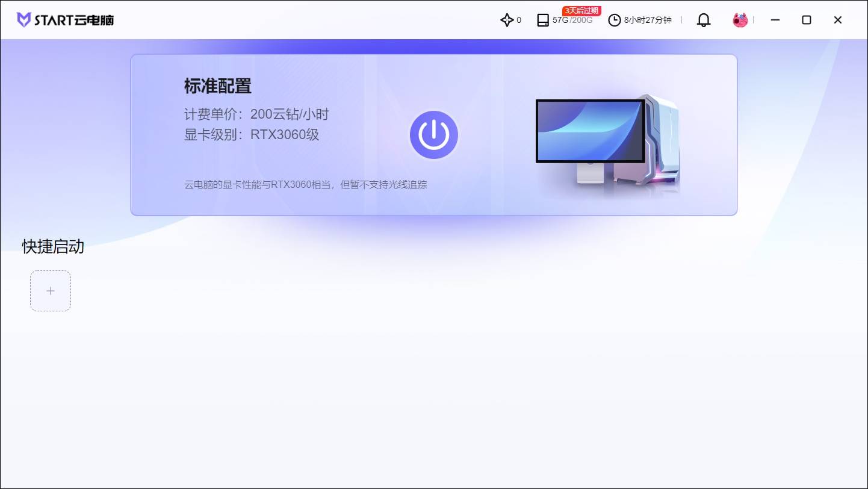Close the START window
Viewport: 868px width, 489px height.
coord(838,20)
